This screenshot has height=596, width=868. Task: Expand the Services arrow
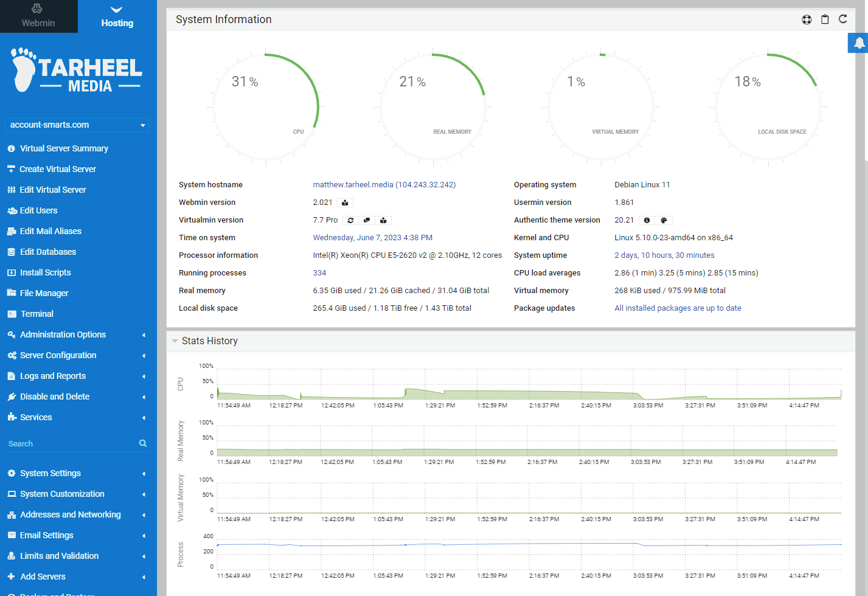[x=144, y=418]
